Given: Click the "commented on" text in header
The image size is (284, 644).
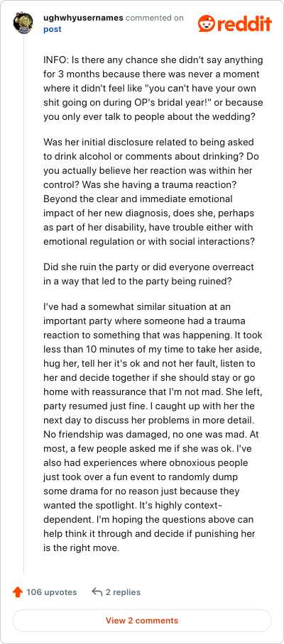Looking at the screenshot, I should click(155, 18).
